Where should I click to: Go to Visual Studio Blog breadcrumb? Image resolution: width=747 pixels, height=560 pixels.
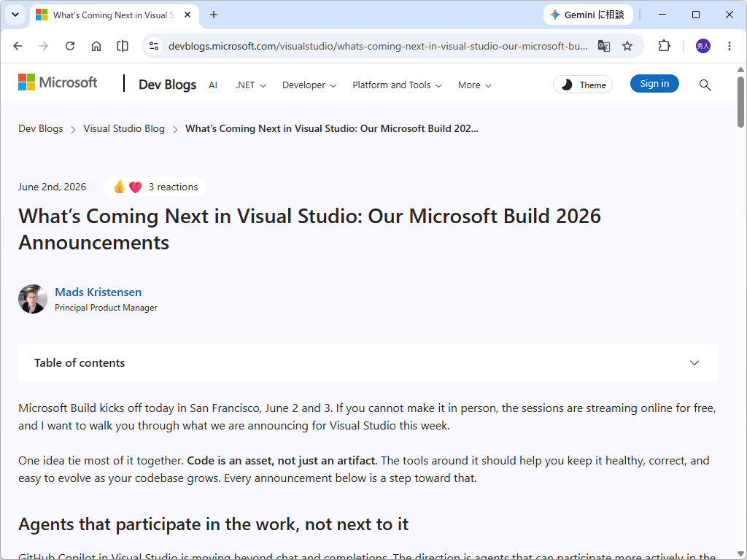pos(124,128)
